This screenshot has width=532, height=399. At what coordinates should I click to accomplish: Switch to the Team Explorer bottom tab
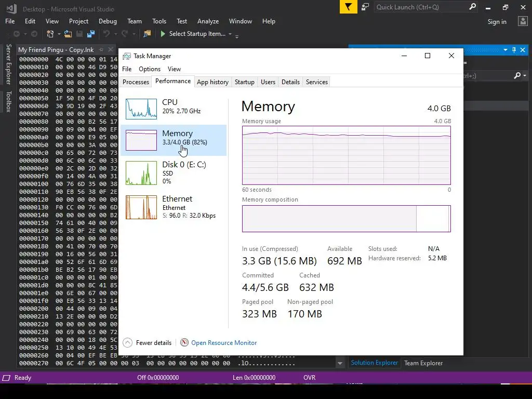point(423,363)
